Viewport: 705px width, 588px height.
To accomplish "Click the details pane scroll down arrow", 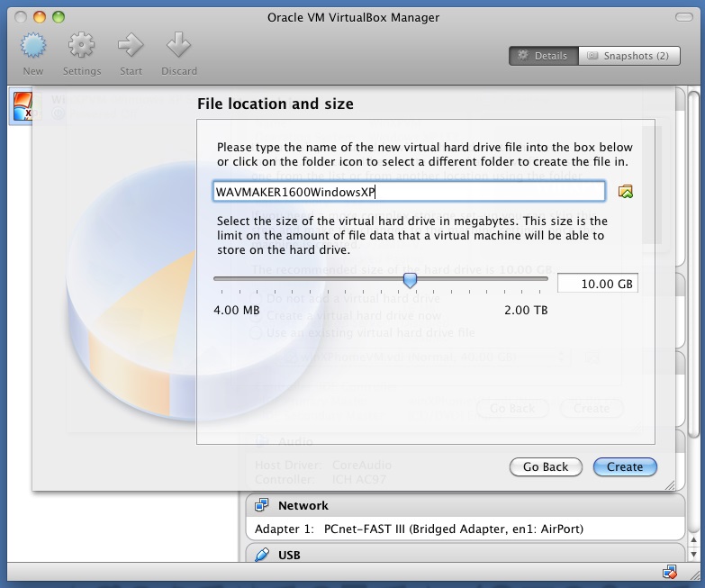I will tap(694, 554).
